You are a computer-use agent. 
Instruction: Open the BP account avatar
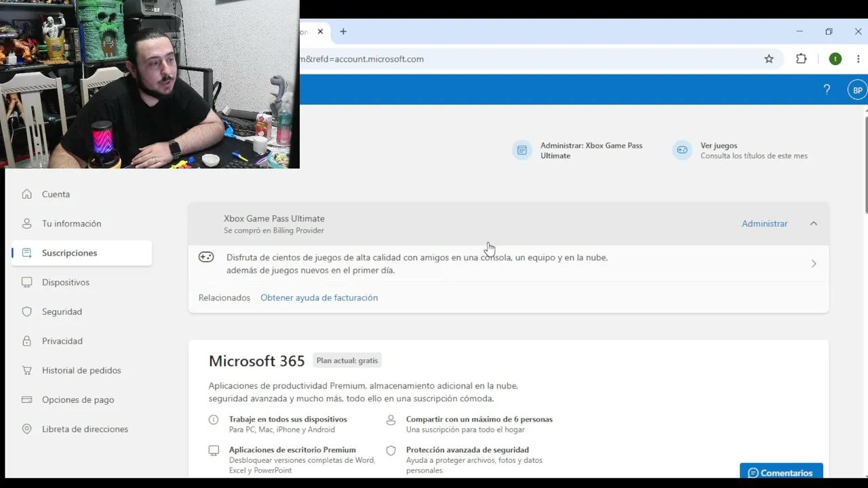[x=858, y=90]
